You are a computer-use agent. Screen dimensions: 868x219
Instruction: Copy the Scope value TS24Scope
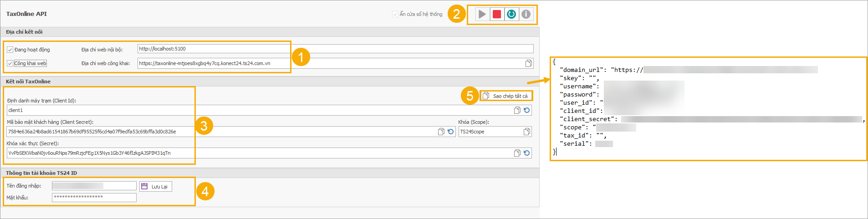pos(526,132)
